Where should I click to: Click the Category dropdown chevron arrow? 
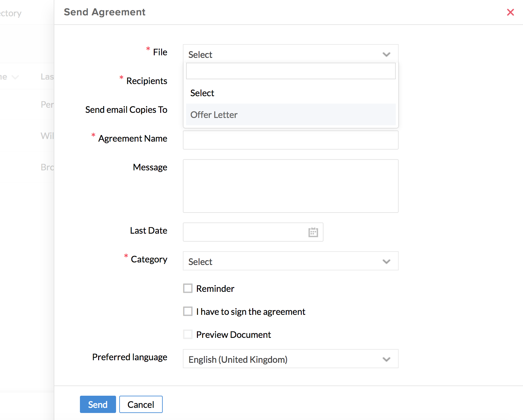point(386,261)
